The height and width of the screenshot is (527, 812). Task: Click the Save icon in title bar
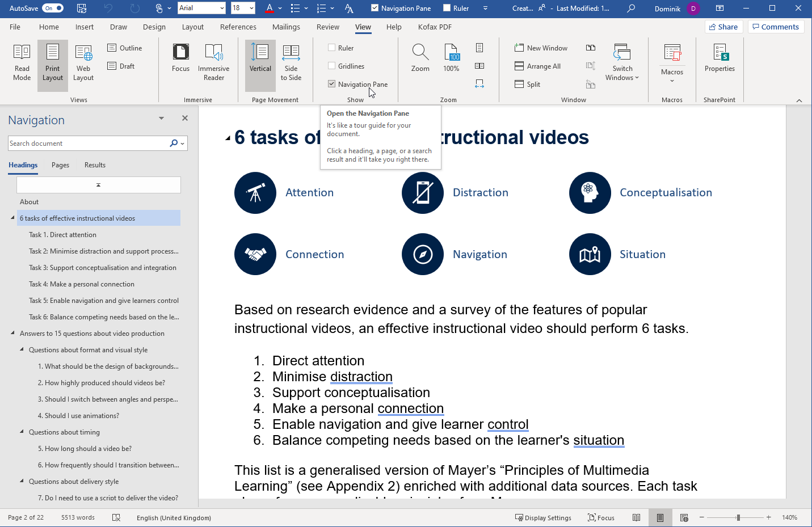pyautogui.click(x=82, y=9)
